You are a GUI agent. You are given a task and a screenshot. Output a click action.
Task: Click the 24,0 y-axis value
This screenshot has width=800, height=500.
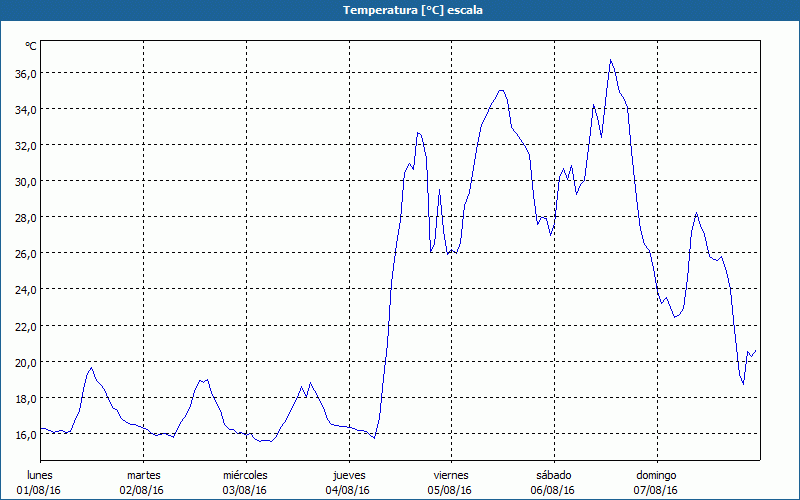coord(26,289)
